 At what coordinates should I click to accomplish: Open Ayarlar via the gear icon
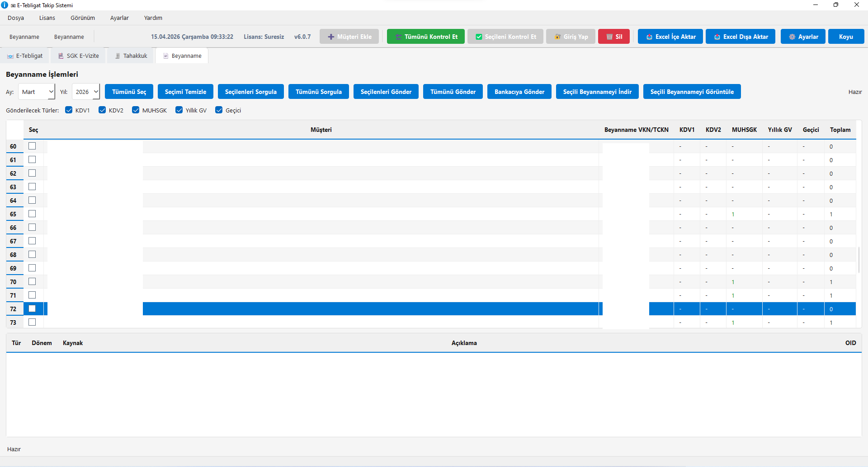click(792, 37)
